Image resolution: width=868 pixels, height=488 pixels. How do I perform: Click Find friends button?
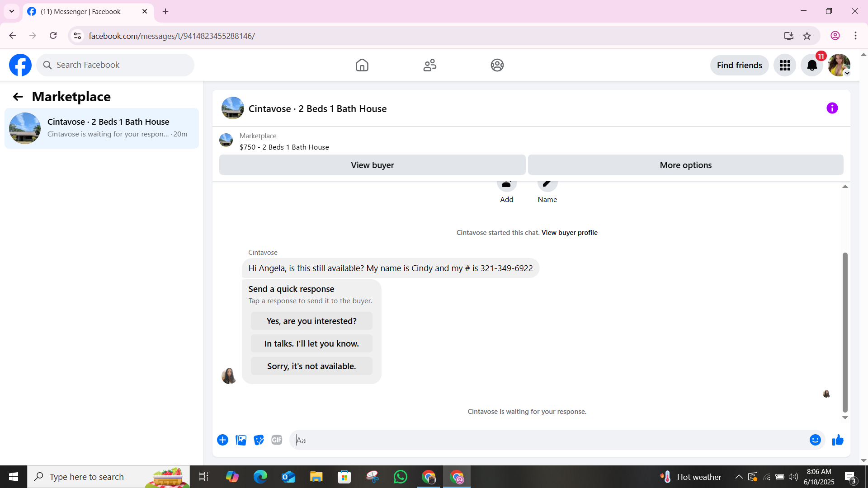(740, 66)
